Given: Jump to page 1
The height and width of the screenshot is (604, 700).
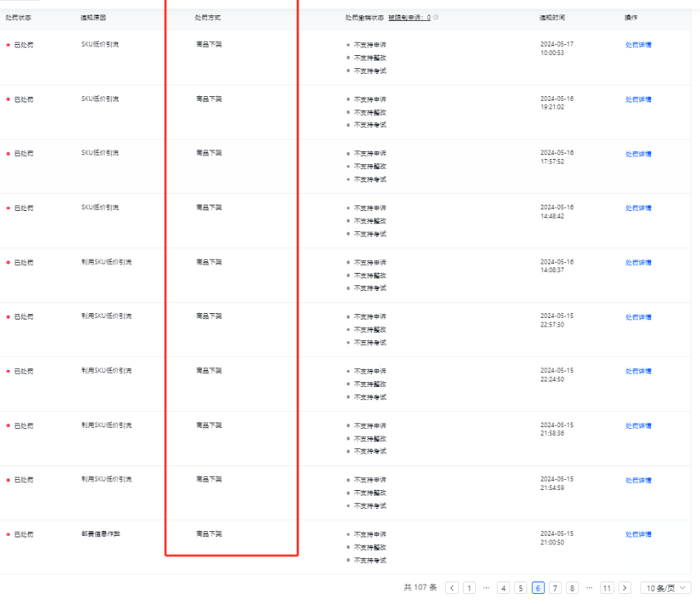Looking at the screenshot, I should (469, 588).
